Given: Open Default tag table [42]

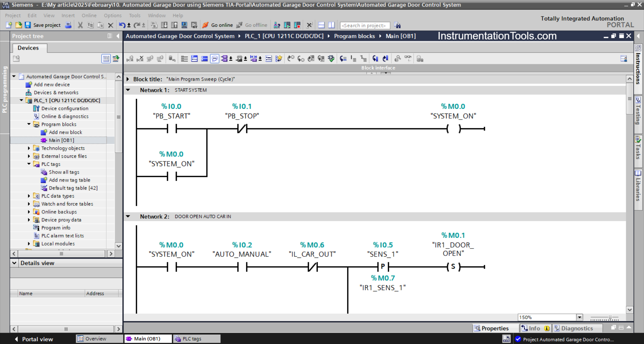Looking at the screenshot, I should (x=73, y=188).
